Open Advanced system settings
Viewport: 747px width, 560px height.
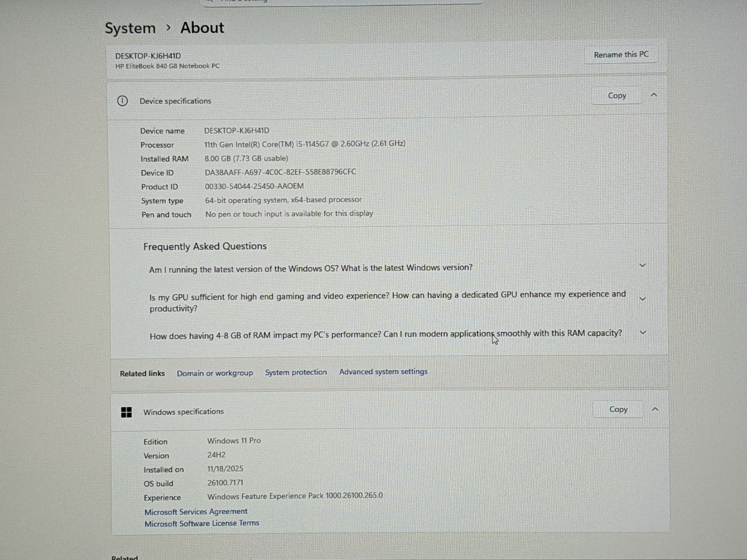(x=383, y=372)
